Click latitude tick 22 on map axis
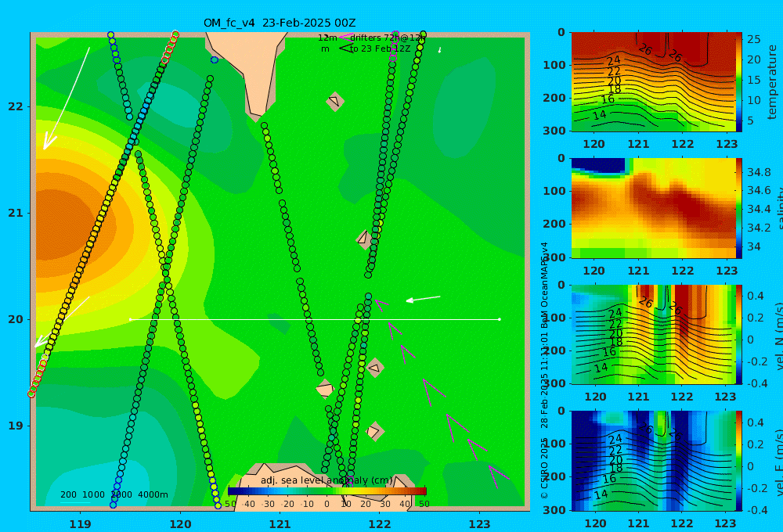783x532 pixels. coord(16,107)
